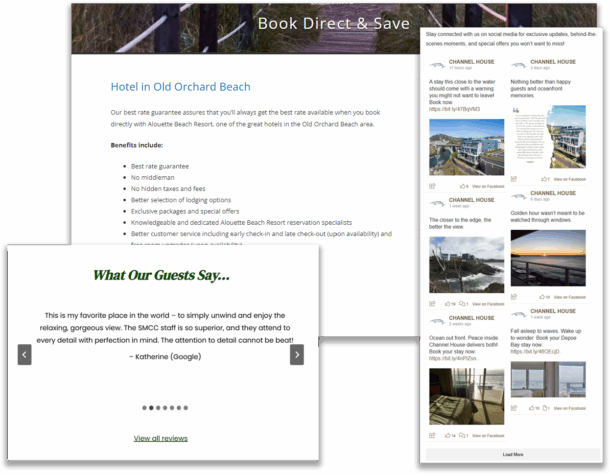Like the 'A stay this close' post
The width and height of the screenshot is (610, 474).
tap(464, 186)
